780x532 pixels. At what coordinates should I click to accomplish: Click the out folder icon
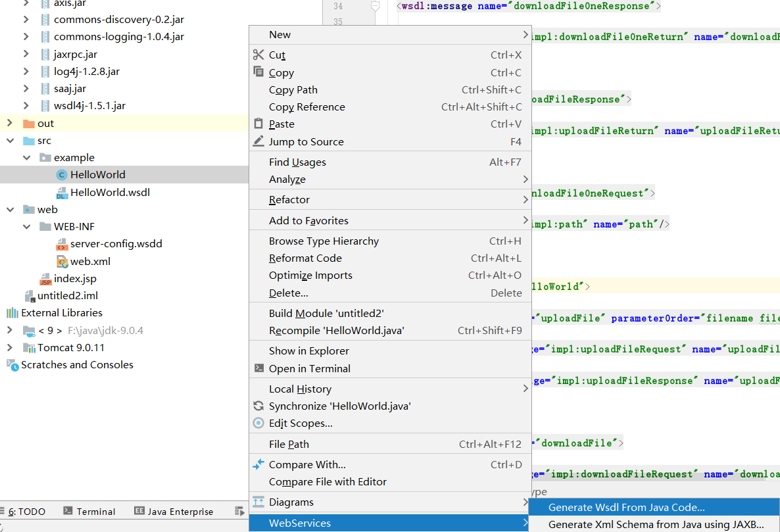click(29, 124)
